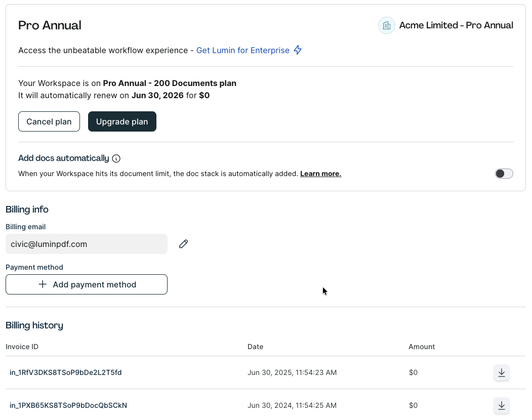Download invoice in_1RfV3DKS8TSoP9bDe2L2T5fd
The width and height of the screenshot is (532, 420).
(x=502, y=372)
